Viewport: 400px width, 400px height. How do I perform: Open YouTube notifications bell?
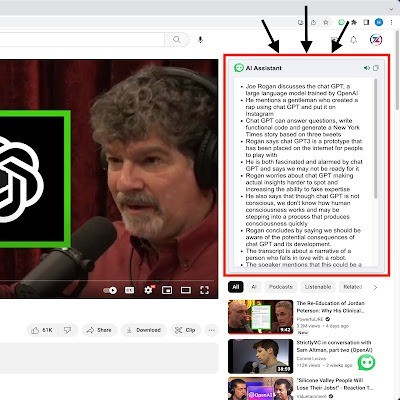click(x=353, y=40)
